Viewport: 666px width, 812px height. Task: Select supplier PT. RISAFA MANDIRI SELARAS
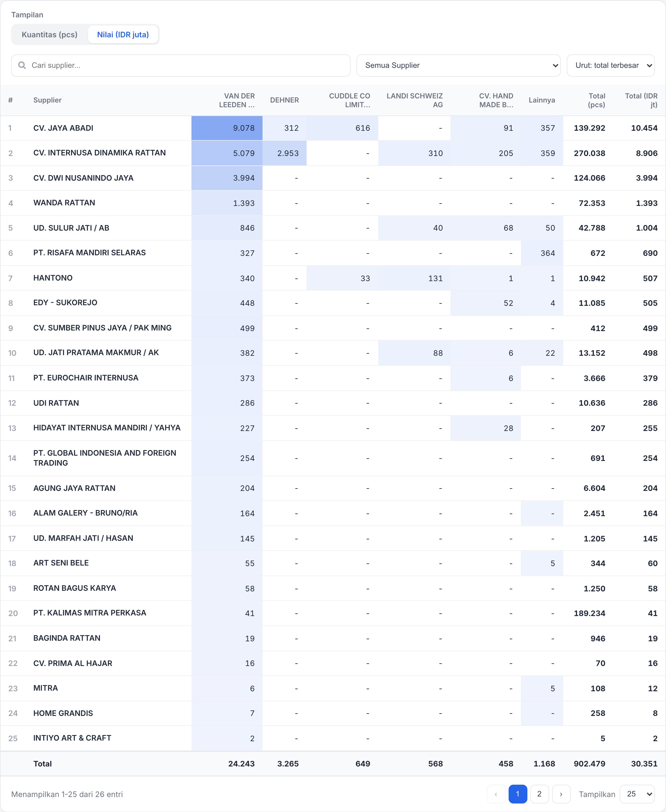(x=89, y=253)
